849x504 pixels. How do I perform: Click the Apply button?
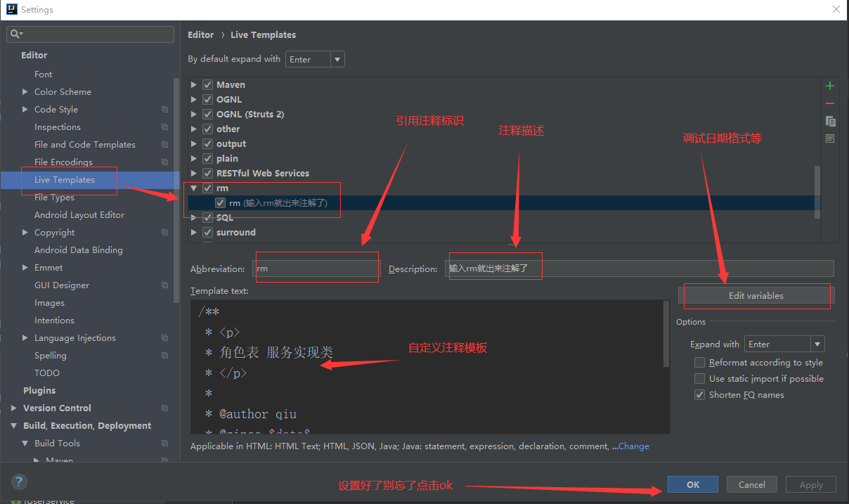pos(811,484)
